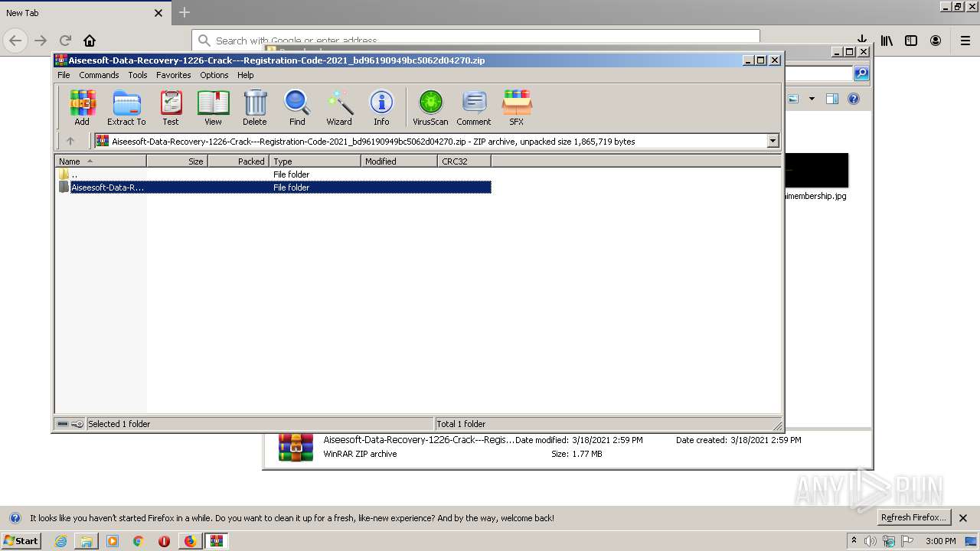The image size is (980, 551).
Task: Open the Firefox Library icon
Action: pyautogui.click(x=887, y=41)
